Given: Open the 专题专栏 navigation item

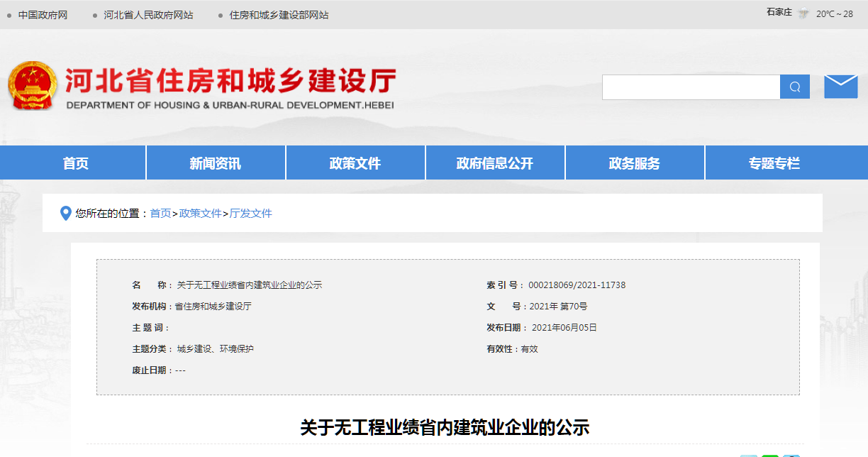Looking at the screenshot, I should [x=774, y=163].
